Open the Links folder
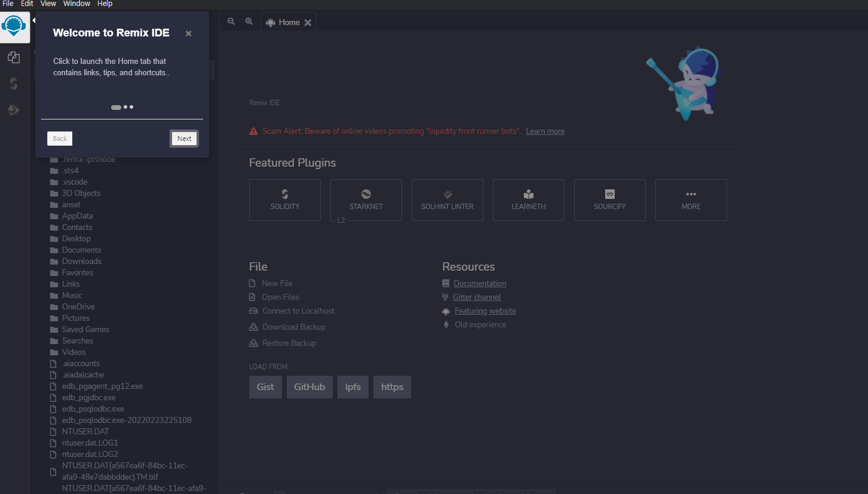Image resolution: width=868 pixels, height=494 pixels. tap(70, 284)
